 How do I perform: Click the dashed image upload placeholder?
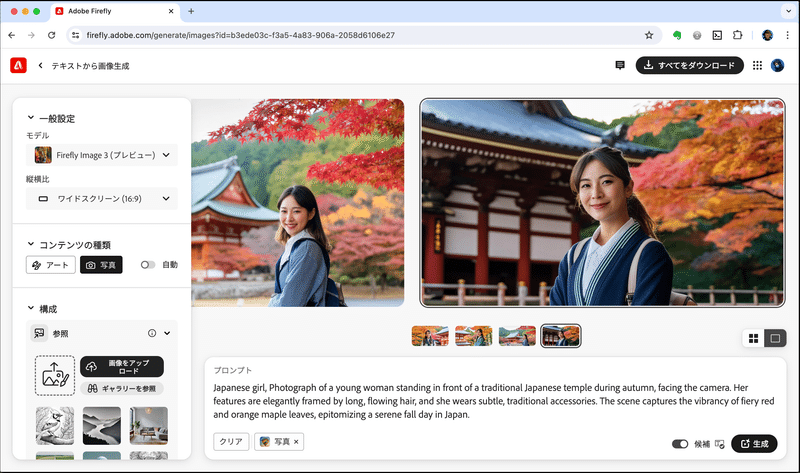coord(55,376)
